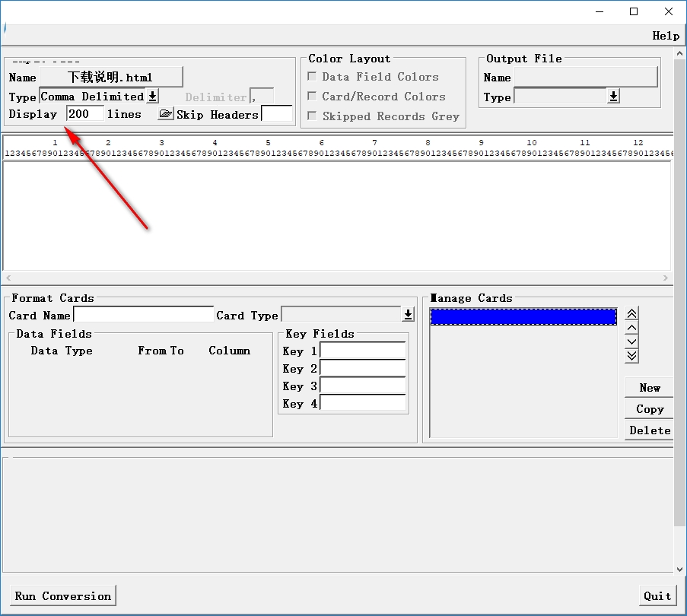Viewport: 687px width, 616px height.
Task: Click the open folder icon beside Skip Headers
Action: (x=165, y=114)
